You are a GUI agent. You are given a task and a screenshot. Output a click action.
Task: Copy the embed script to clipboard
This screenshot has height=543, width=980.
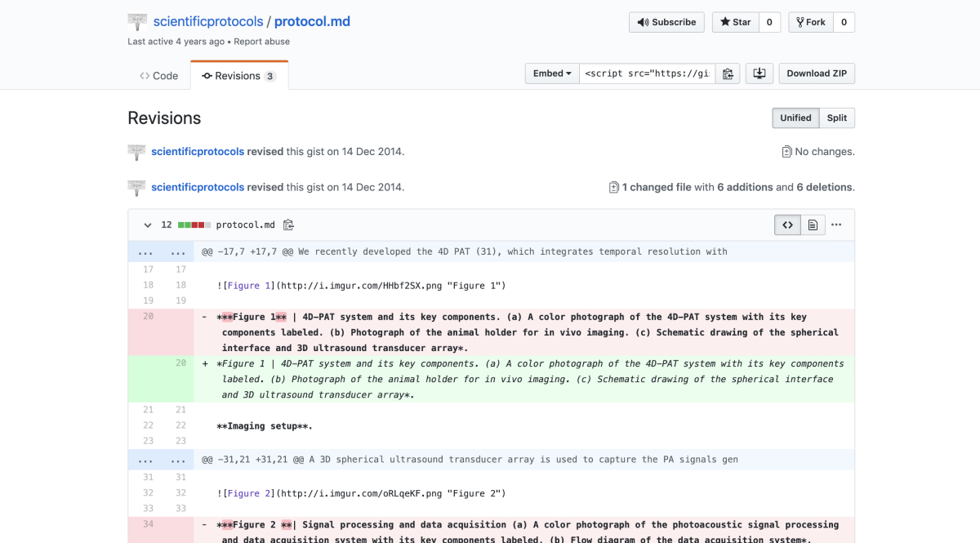pos(728,73)
